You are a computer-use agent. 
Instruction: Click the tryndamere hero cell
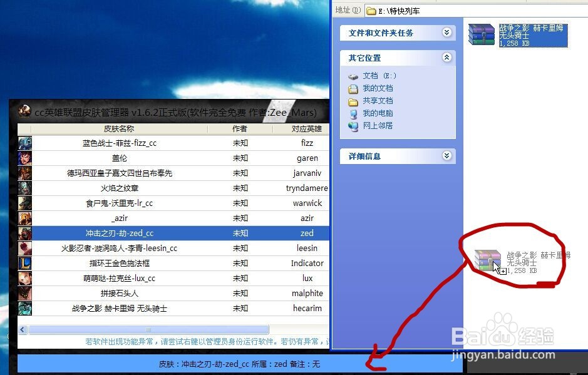(x=307, y=188)
